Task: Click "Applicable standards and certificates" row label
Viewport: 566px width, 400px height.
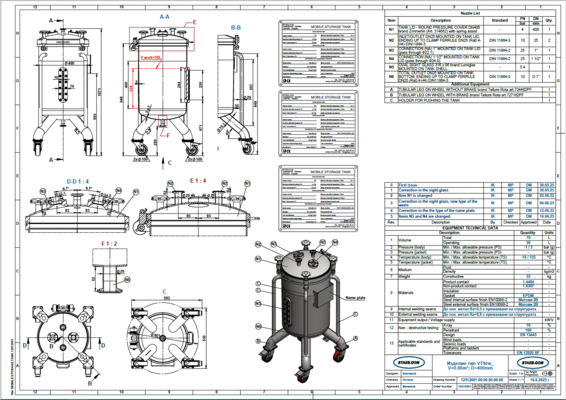Action: (419, 343)
